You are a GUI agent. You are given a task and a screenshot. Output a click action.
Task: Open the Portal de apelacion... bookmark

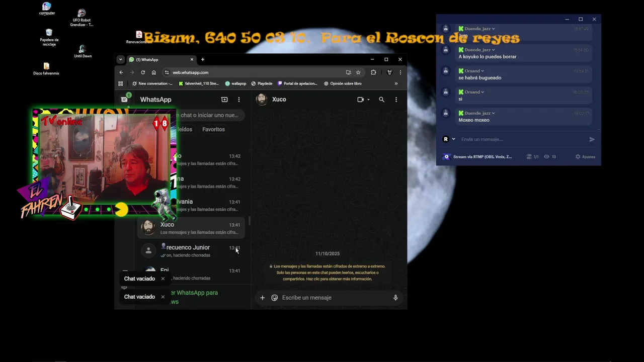(297, 83)
